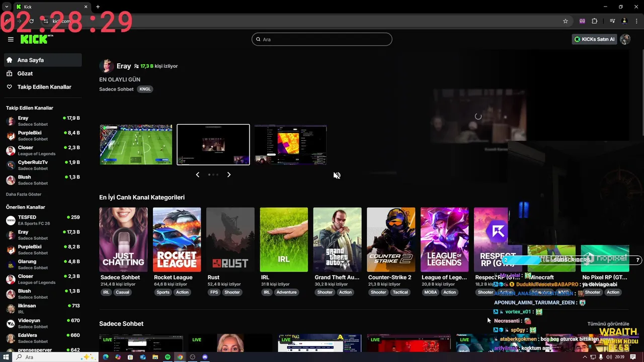644x362 pixels.
Task: Open new browser tab with plus
Action: [x=98, y=7]
